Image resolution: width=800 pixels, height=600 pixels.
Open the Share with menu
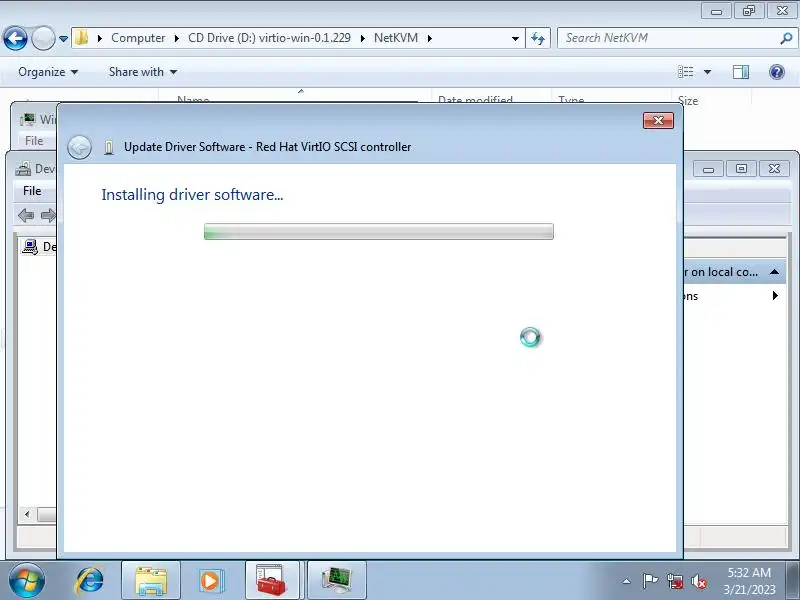pos(142,72)
